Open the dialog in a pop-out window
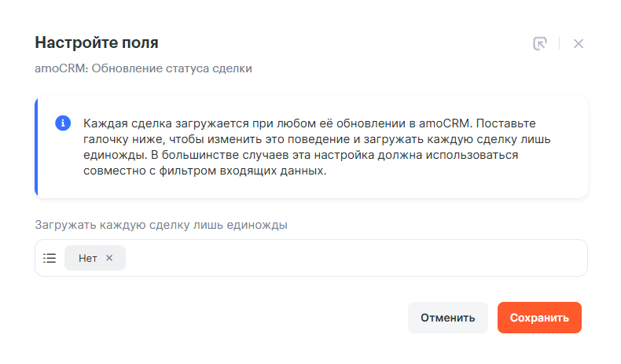The width and height of the screenshot is (621, 364). 539,44
